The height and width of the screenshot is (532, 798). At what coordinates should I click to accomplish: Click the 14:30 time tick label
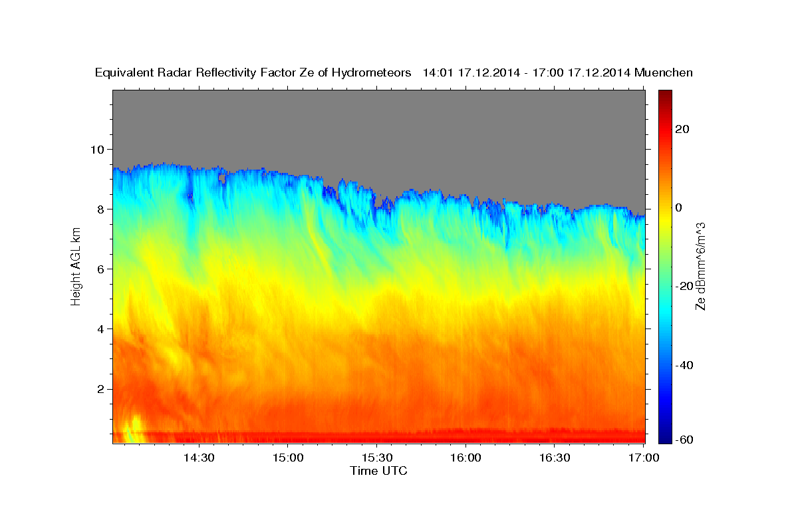[x=199, y=458]
